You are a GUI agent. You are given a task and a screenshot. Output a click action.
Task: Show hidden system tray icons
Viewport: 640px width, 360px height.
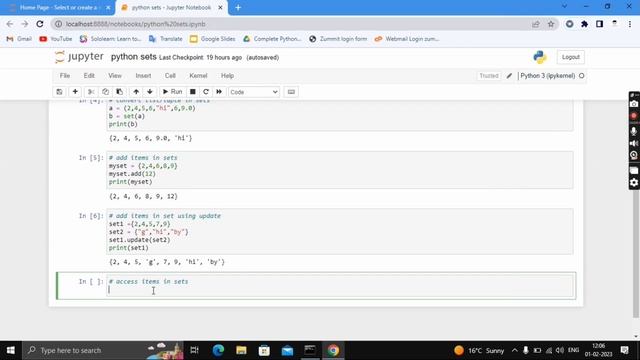(x=515, y=350)
